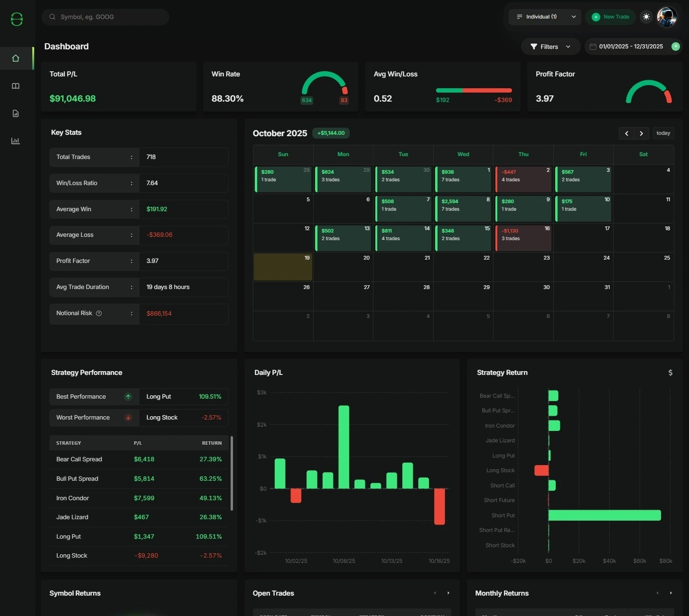Open the reports document icon in sidebar
Screen dimensions: 689x616
click(16, 113)
